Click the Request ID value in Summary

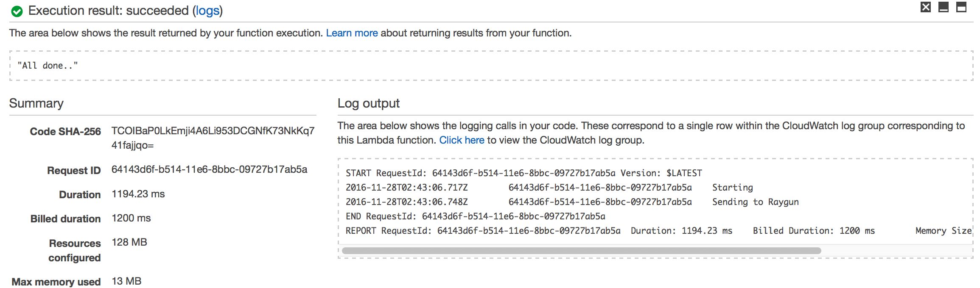click(x=209, y=169)
